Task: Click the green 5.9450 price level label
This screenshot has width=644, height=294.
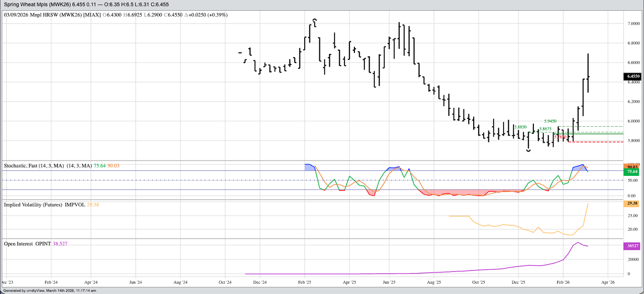Action: coord(550,121)
